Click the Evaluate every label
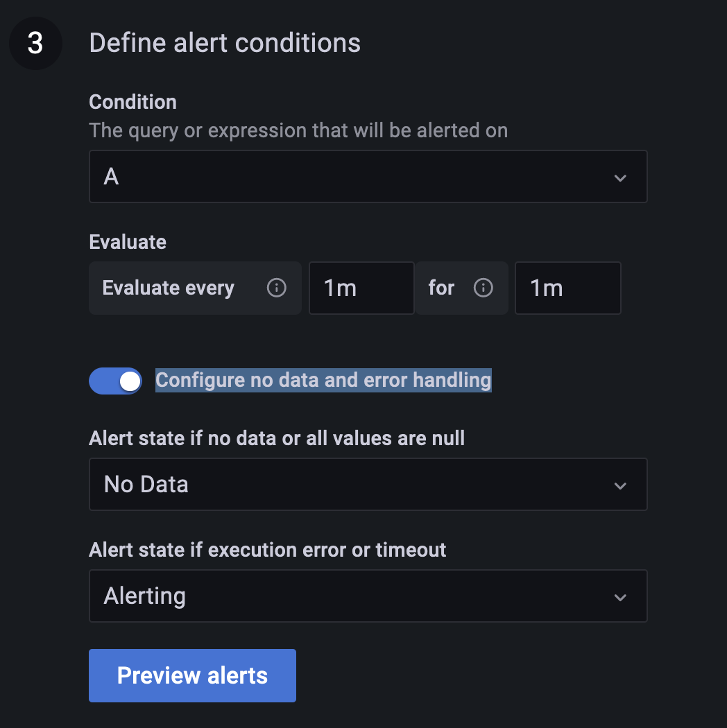Screen dimensions: 727x728 (x=168, y=287)
